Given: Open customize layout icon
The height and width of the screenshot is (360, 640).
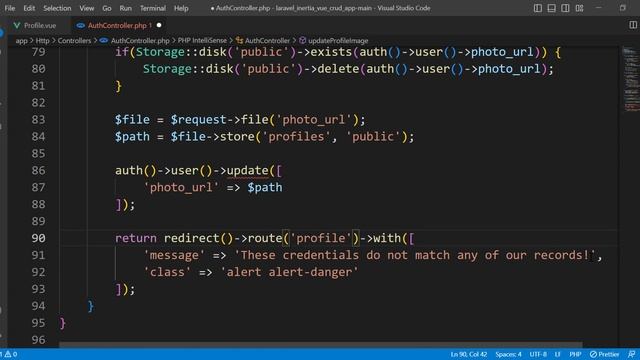Looking at the screenshot, I should (579, 8).
